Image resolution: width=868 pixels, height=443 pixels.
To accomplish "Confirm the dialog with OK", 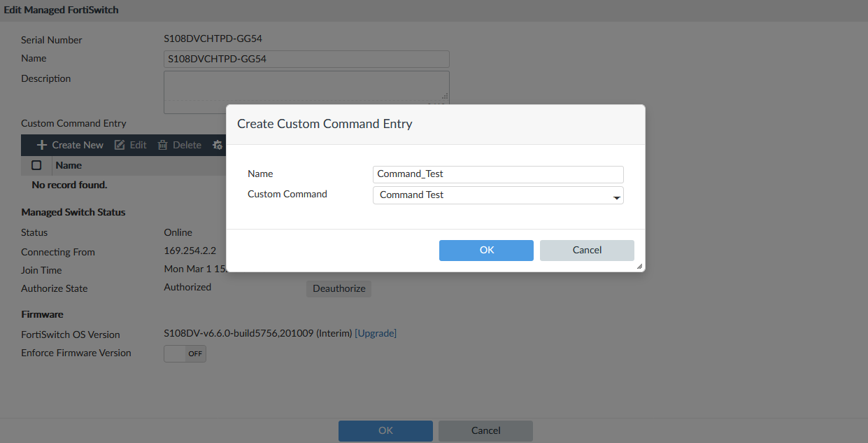I will pyautogui.click(x=486, y=250).
